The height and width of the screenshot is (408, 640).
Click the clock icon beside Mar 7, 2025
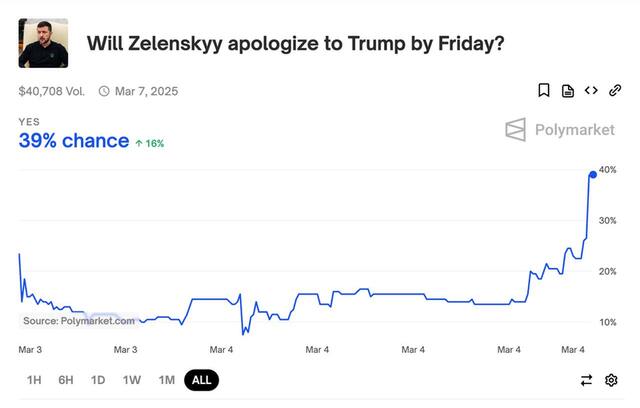(104, 91)
